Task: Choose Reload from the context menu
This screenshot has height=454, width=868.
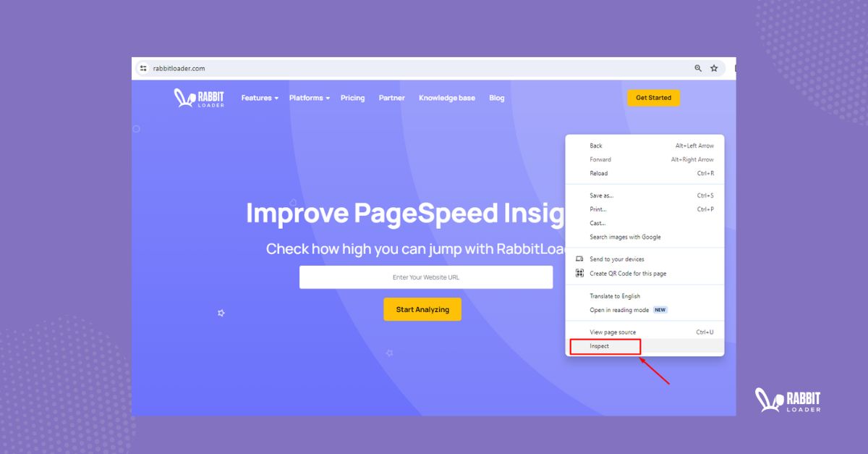Action: (598, 173)
